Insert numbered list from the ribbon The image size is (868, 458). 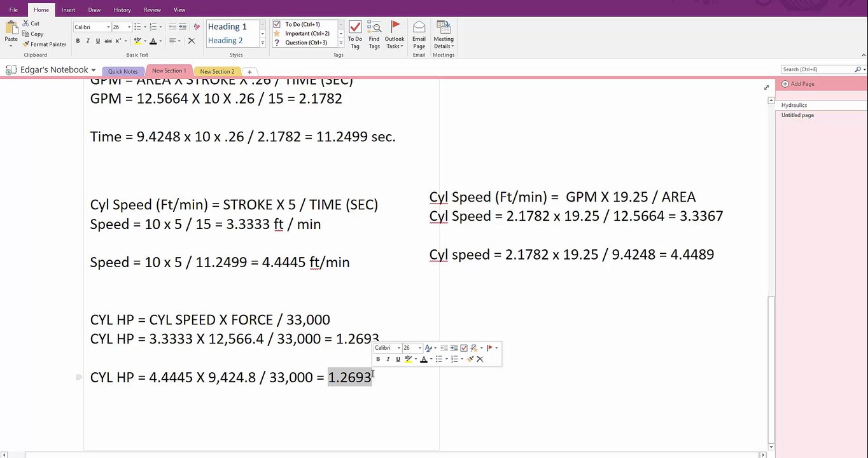click(x=153, y=27)
